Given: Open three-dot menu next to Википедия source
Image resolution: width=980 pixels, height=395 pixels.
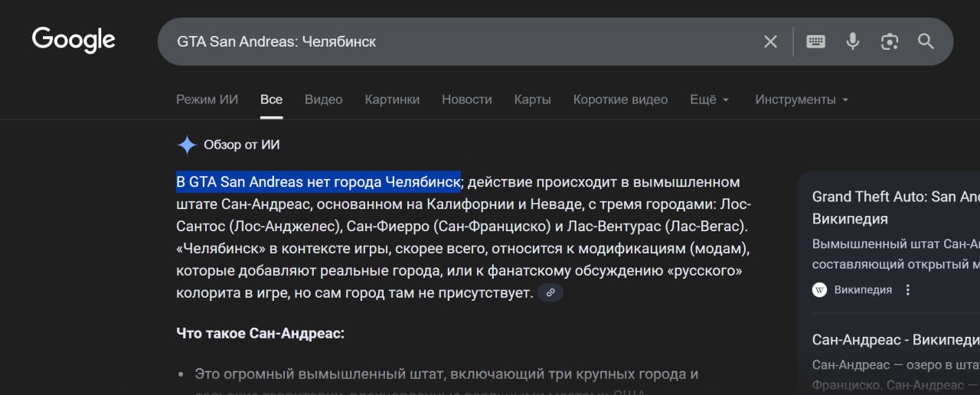Looking at the screenshot, I should 908,290.
